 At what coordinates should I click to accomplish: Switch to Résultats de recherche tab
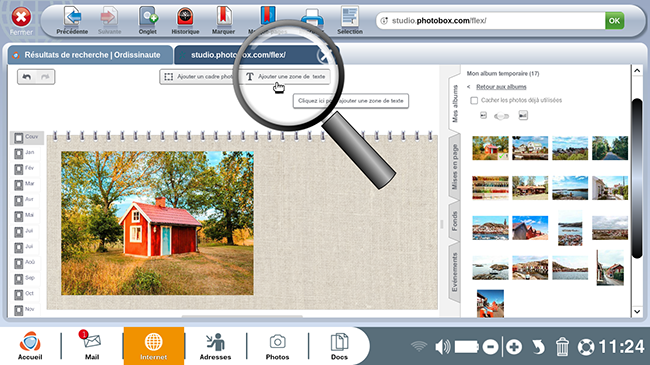90,55
